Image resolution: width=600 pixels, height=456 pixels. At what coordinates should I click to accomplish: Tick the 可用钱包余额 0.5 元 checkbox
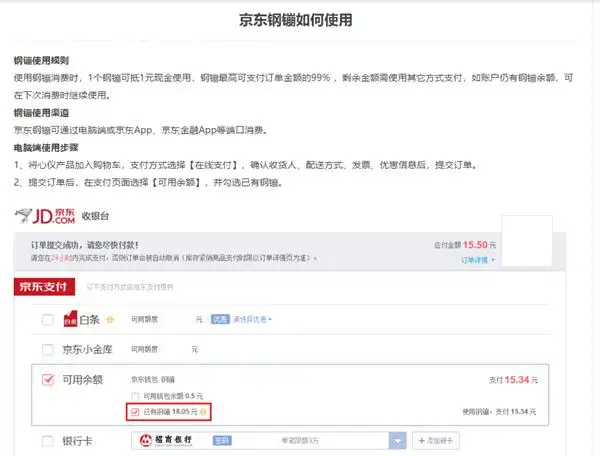click(135, 396)
